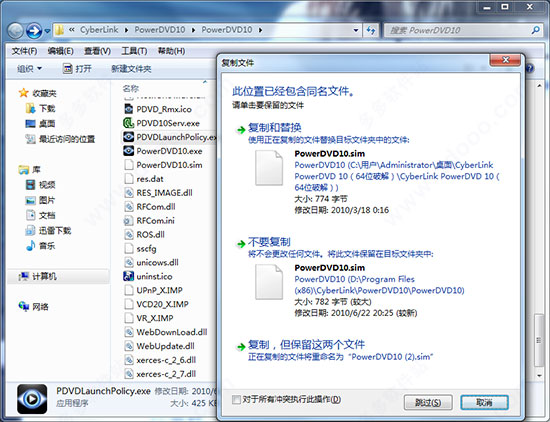The image size is (550, 422).
Task: Click the refresh icon beside the address bar
Action: pos(371,30)
